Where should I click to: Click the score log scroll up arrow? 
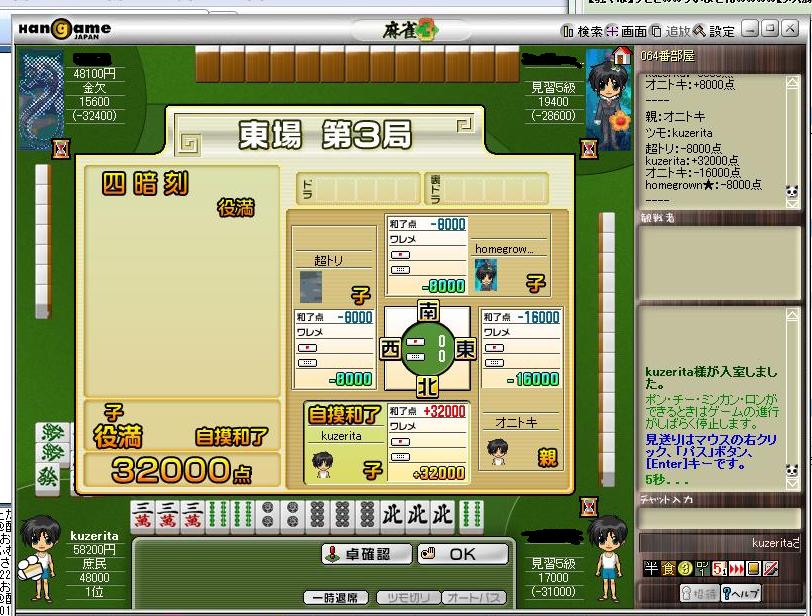pyautogui.click(x=792, y=83)
